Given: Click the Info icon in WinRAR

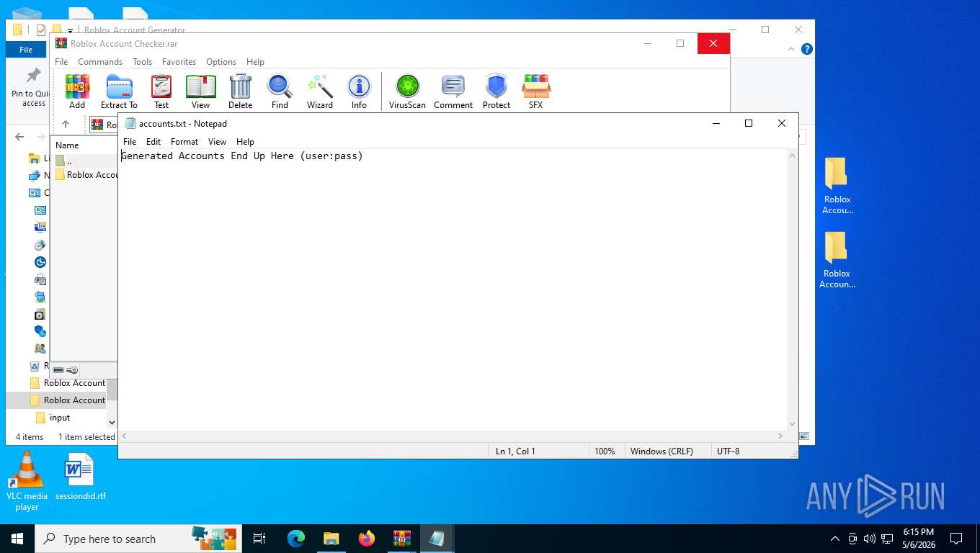Looking at the screenshot, I should pyautogui.click(x=359, y=91).
